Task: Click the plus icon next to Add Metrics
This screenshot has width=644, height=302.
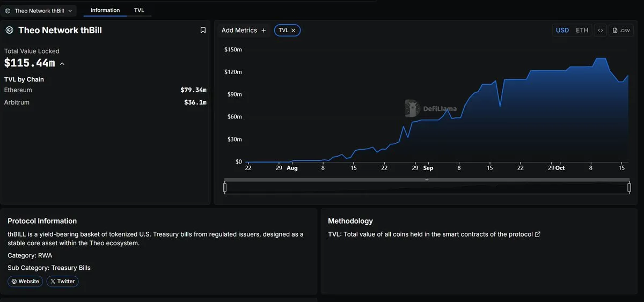Action: 264,31
